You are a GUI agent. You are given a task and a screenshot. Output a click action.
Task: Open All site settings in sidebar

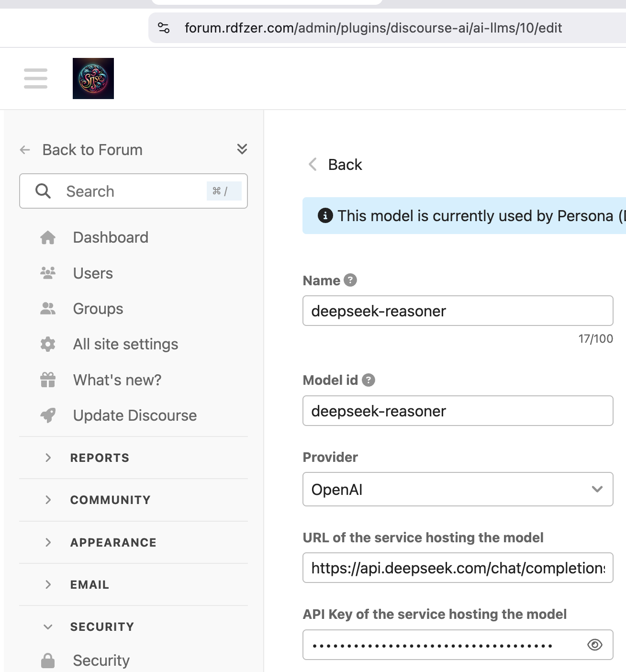coord(125,344)
